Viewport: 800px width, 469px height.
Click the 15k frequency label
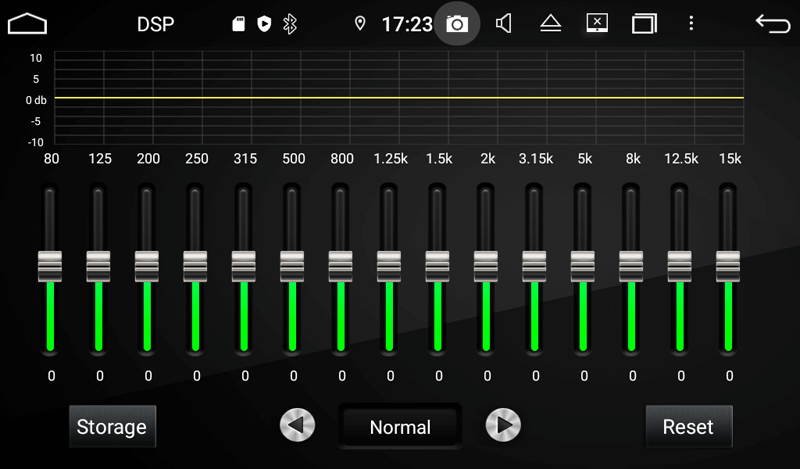click(730, 159)
